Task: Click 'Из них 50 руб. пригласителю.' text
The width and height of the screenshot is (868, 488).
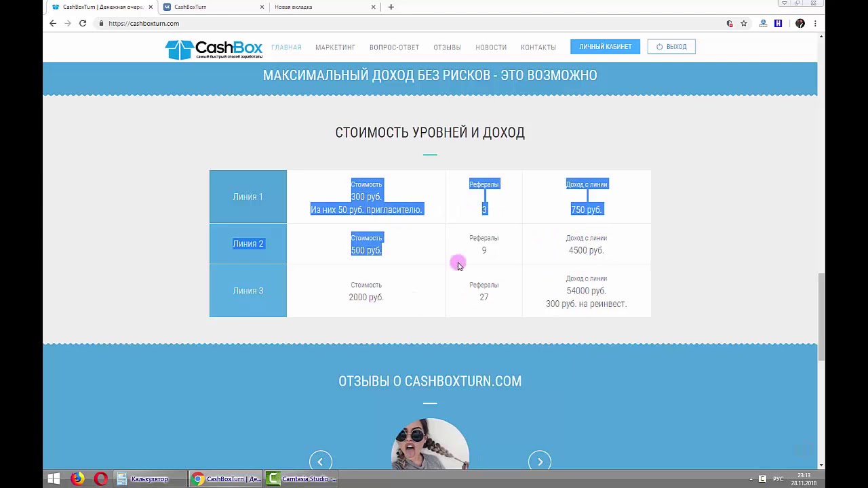Action: [x=366, y=209]
